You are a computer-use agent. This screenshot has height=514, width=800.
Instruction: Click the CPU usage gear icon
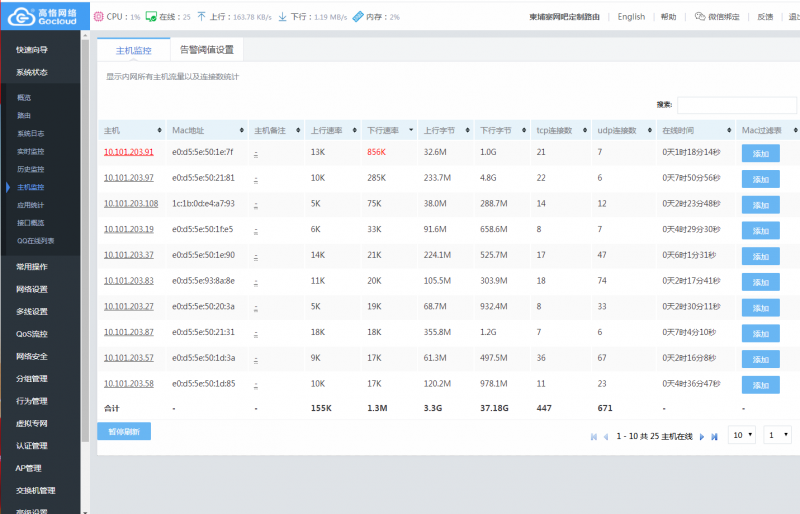98,16
